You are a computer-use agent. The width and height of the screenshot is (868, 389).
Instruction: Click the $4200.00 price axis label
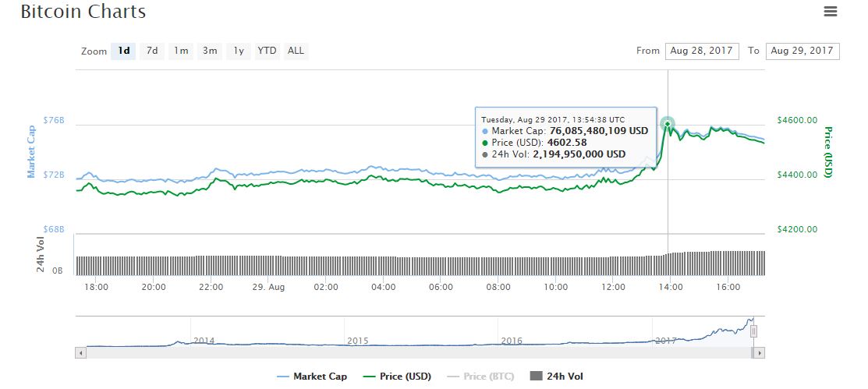(797, 229)
